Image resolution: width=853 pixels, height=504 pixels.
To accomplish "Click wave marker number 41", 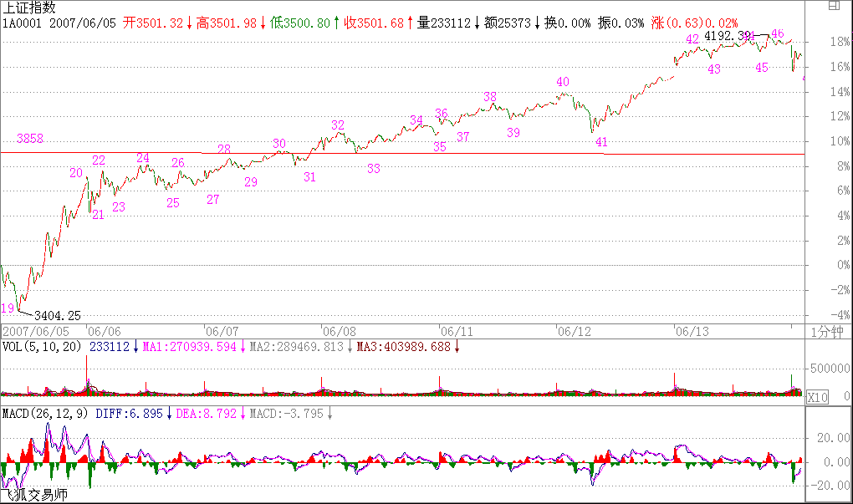I will [601, 142].
